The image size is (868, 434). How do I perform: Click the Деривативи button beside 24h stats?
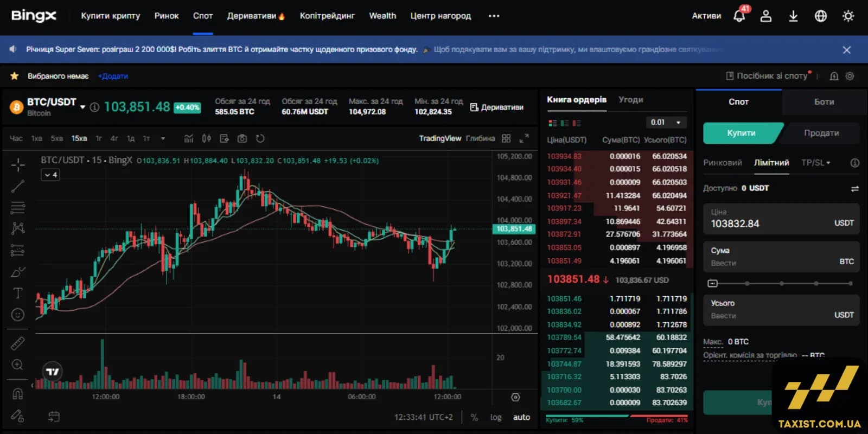pyautogui.click(x=497, y=107)
